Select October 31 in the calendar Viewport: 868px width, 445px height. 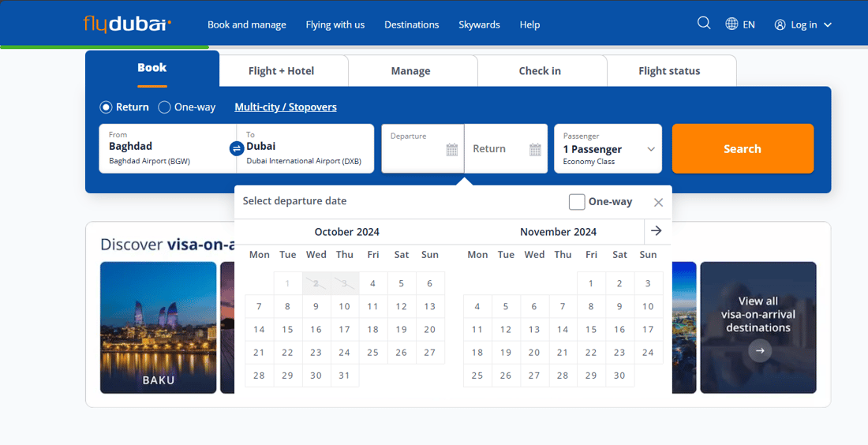[x=344, y=376]
